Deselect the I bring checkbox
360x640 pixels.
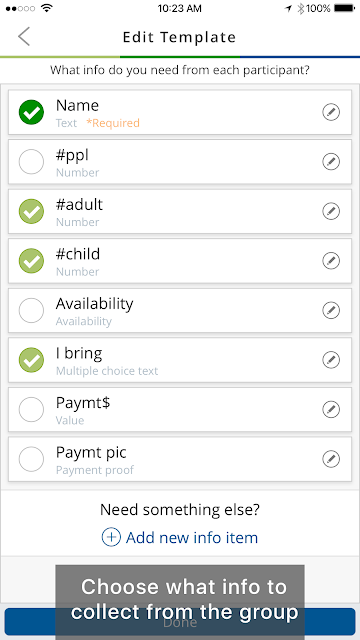click(x=31, y=360)
